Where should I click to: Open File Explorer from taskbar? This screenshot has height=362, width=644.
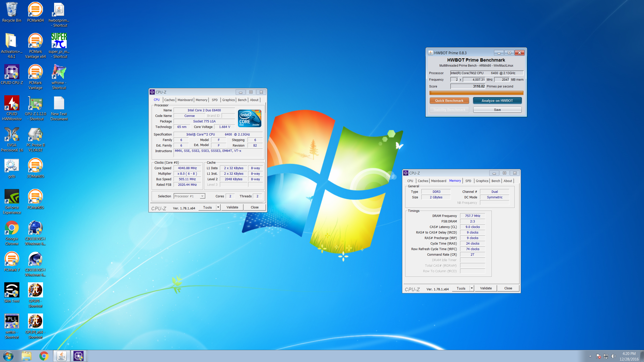coord(26,356)
